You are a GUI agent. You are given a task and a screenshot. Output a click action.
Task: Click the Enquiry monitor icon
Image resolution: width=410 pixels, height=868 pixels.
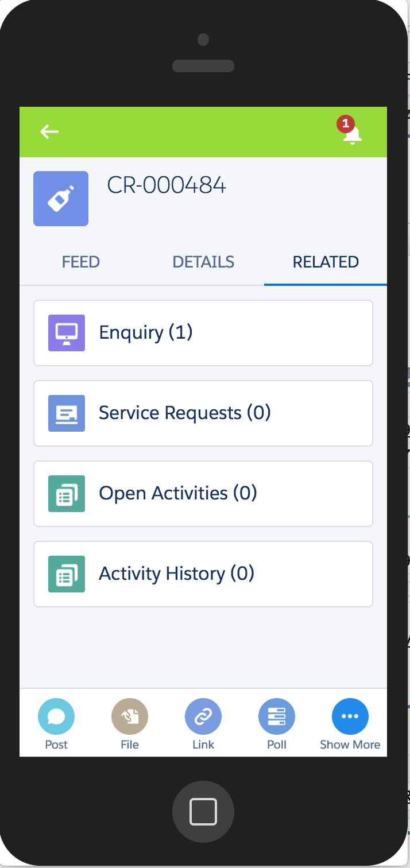(67, 333)
